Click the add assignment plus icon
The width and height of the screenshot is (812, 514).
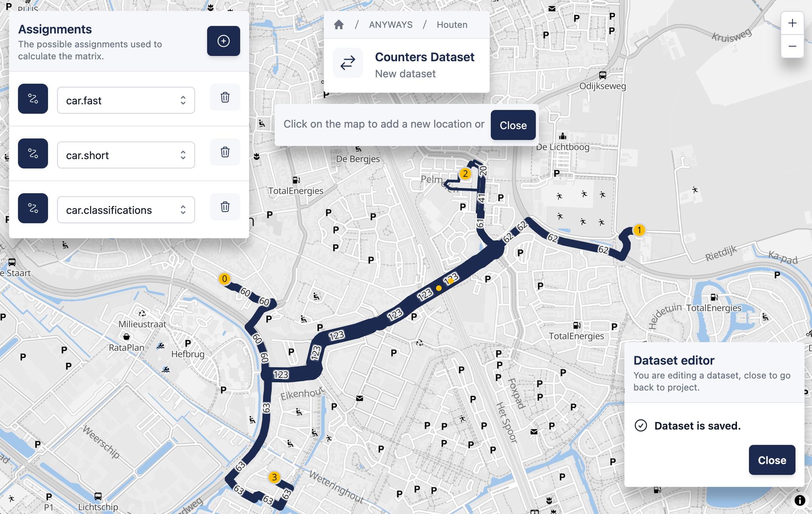point(223,41)
